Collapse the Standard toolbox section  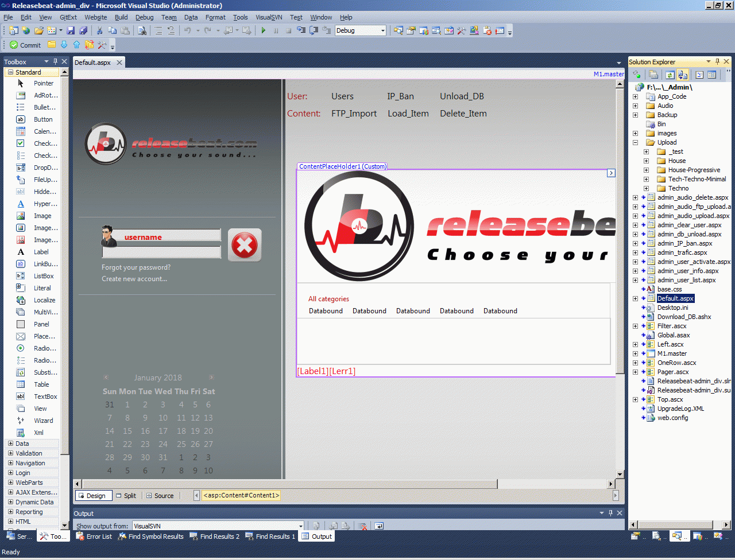tap(10, 72)
